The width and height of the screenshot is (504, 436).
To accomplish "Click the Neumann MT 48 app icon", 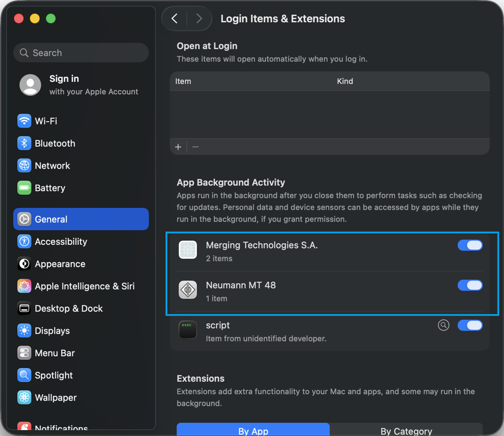I will [x=188, y=290].
